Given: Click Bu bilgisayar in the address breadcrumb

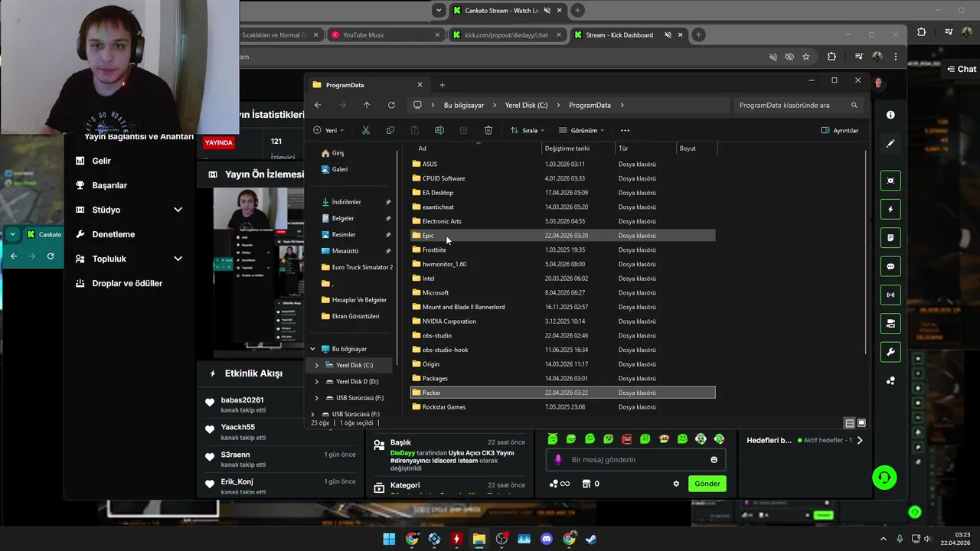Looking at the screenshot, I should click(464, 105).
